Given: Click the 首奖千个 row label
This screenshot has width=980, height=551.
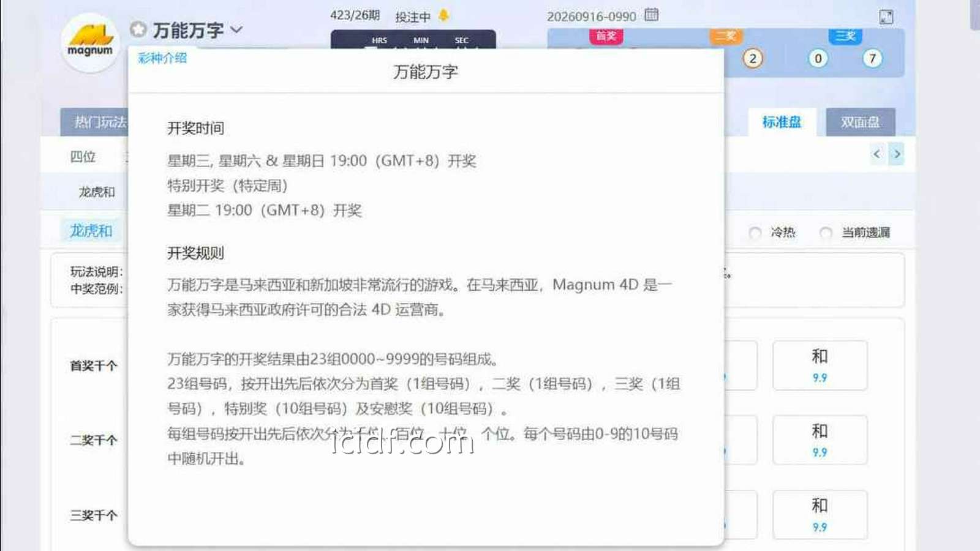Looking at the screenshot, I should click(94, 365).
